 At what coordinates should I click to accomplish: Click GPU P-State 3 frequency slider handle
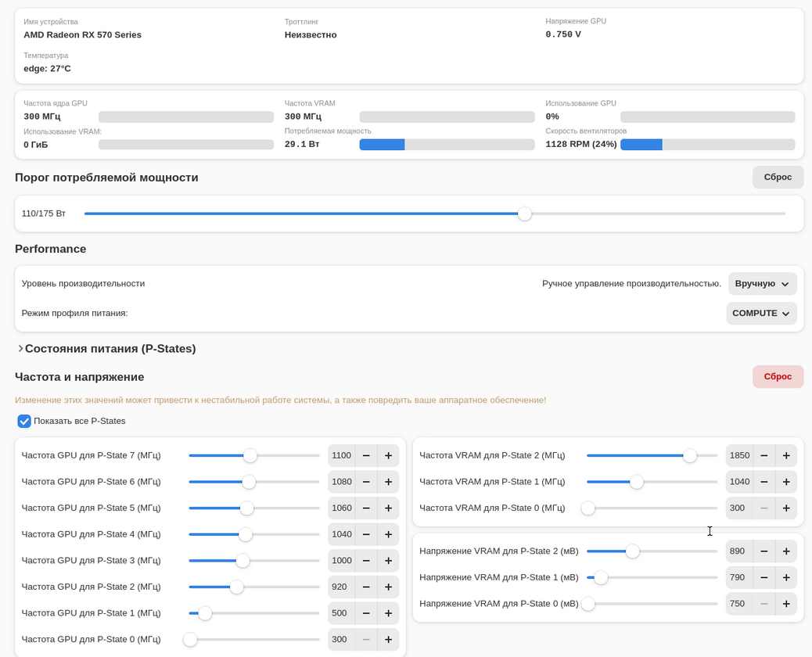coord(243,561)
